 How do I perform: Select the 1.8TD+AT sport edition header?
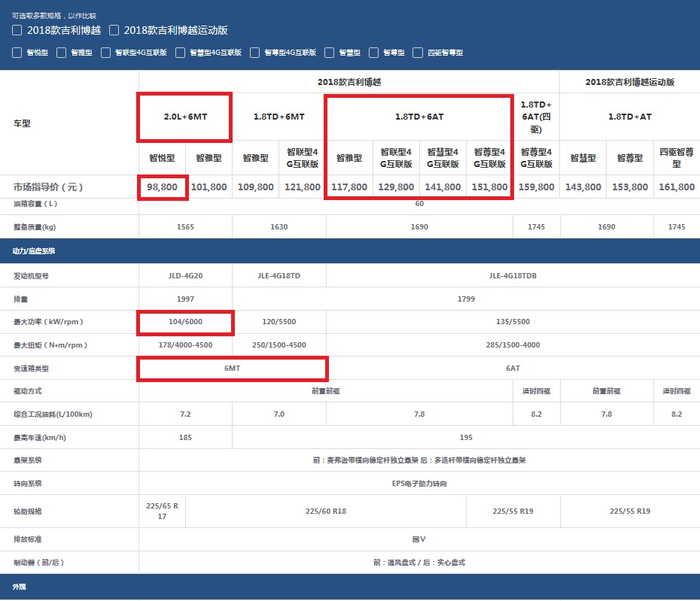pos(629,117)
